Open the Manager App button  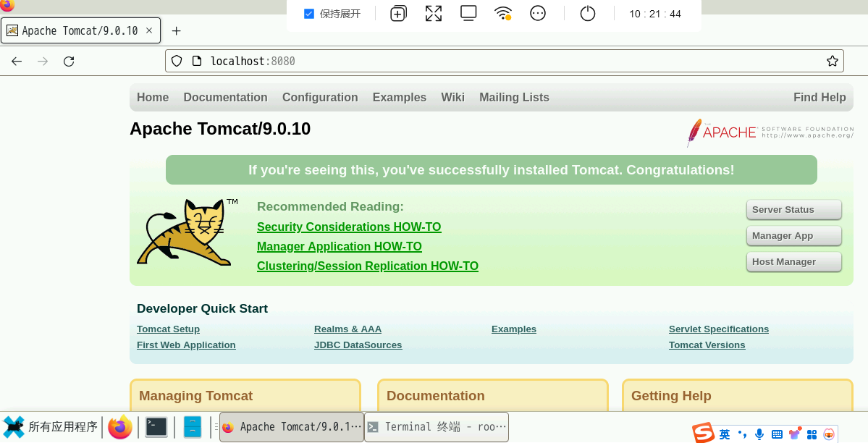(793, 236)
